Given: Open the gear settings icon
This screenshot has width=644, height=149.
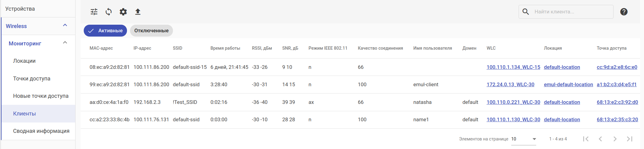Looking at the screenshot, I should point(123,12).
